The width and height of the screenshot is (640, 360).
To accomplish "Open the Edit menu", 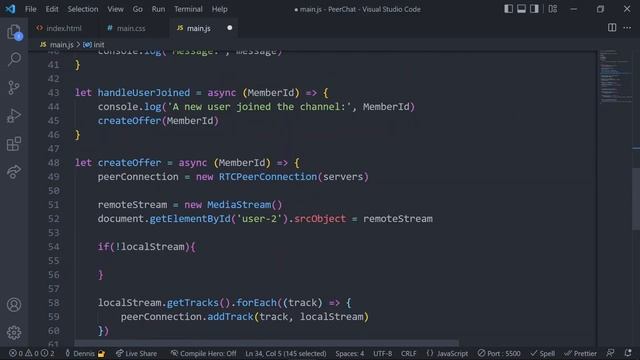I will pos(52,9).
